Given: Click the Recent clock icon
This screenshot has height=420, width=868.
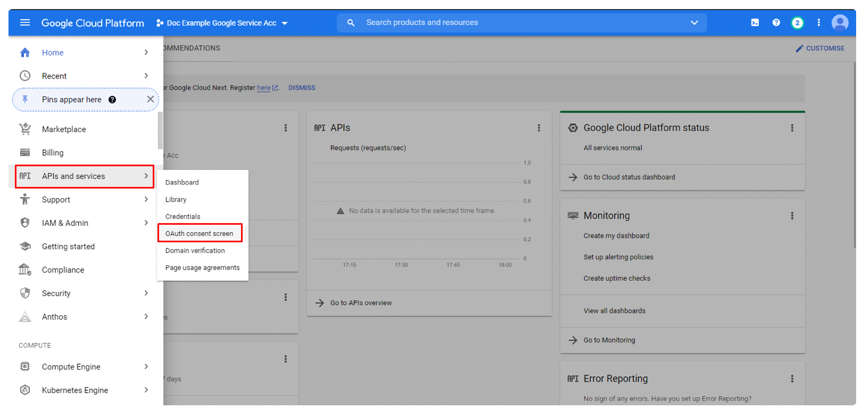Looking at the screenshot, I should pyautogui.click(x=25, y=76).
